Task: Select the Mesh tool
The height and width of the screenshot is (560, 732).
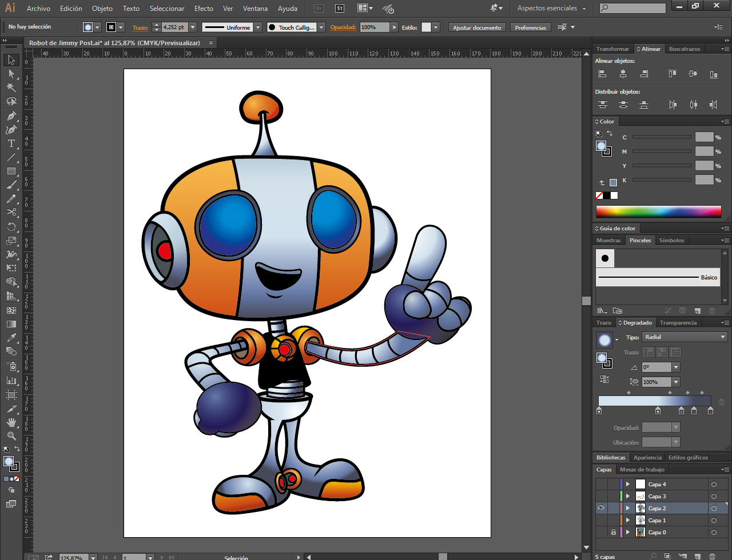Action: [x=11, y=310]
